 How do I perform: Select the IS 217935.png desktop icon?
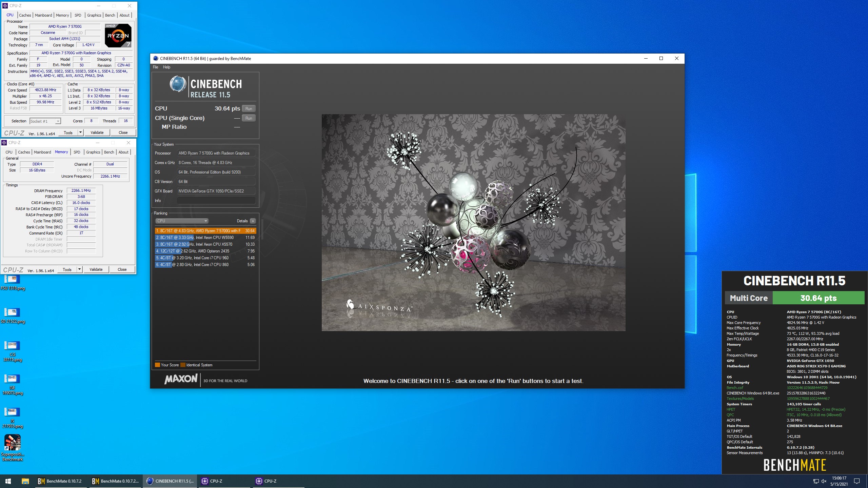point(12,418)
